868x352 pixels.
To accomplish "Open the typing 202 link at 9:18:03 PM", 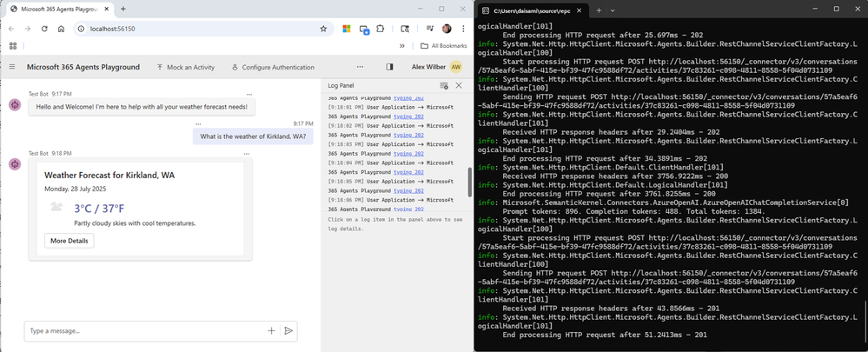I will click(x=408, y=153).
